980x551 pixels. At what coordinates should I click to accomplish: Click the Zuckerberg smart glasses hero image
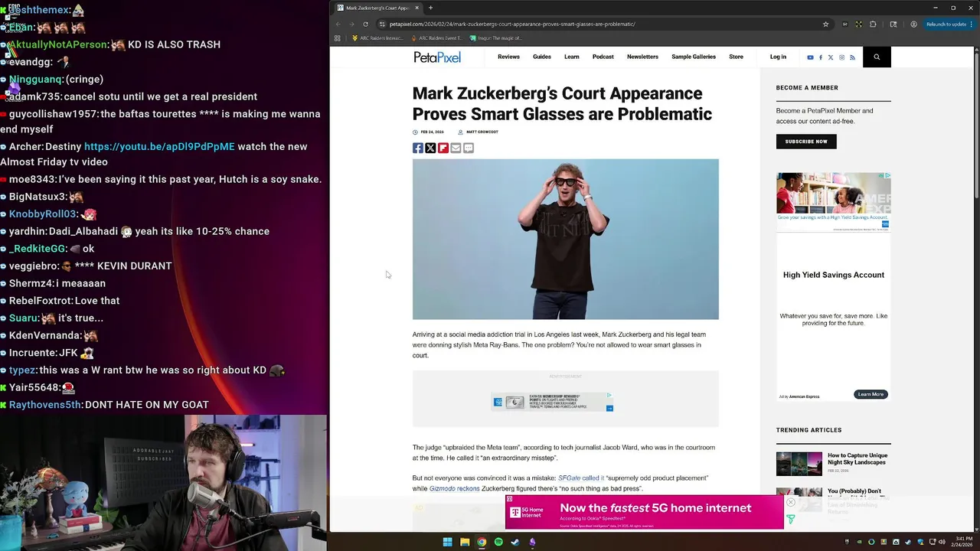[x=566, y=239]
